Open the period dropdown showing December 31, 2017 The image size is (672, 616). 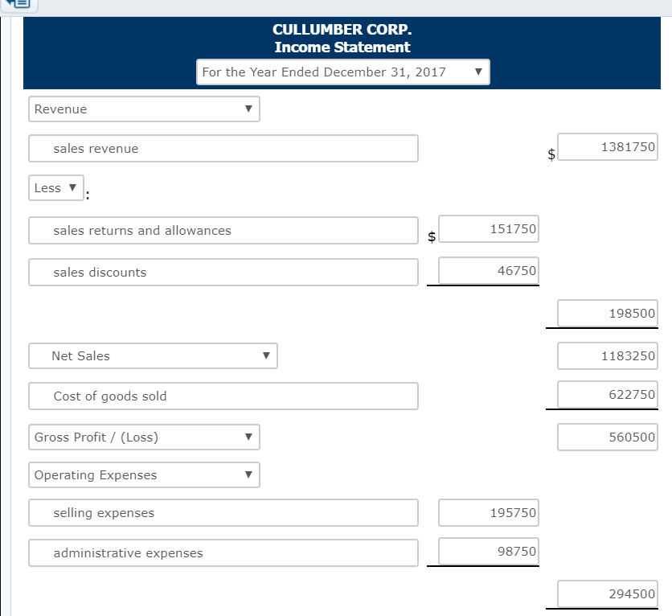coord(342,72)
